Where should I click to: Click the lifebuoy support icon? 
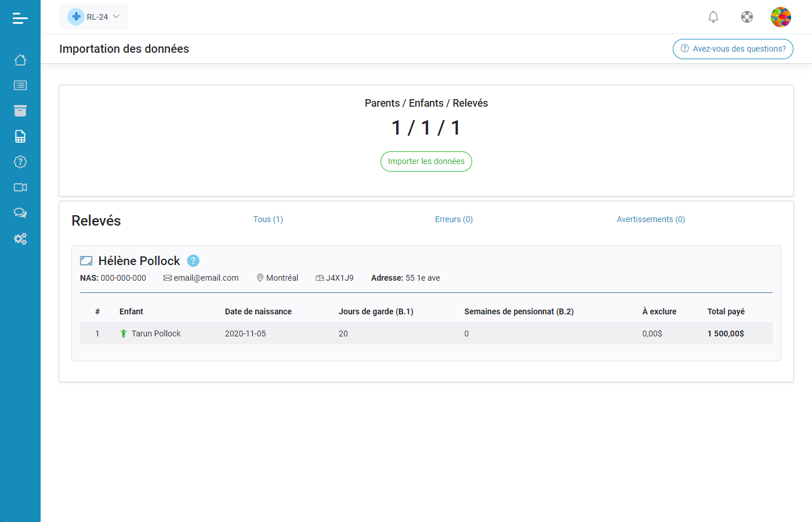point(747,17)
